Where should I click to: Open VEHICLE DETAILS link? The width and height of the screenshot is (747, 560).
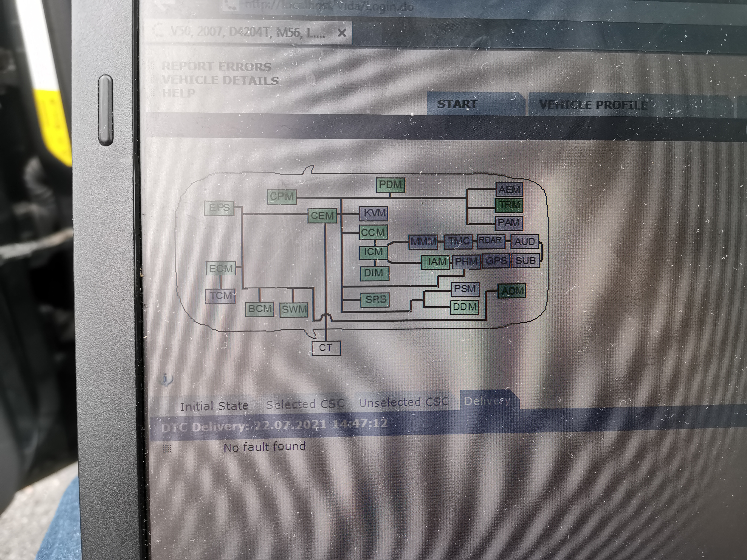click(220, 80)
